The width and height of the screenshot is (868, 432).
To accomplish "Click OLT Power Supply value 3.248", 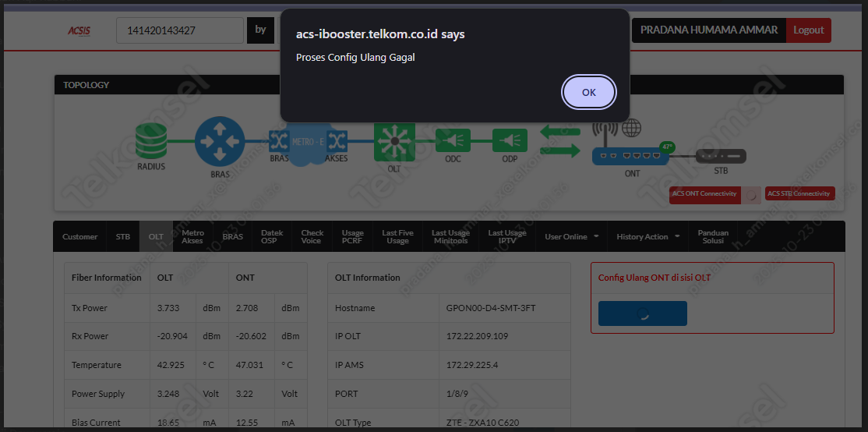I will pos(168,394).
